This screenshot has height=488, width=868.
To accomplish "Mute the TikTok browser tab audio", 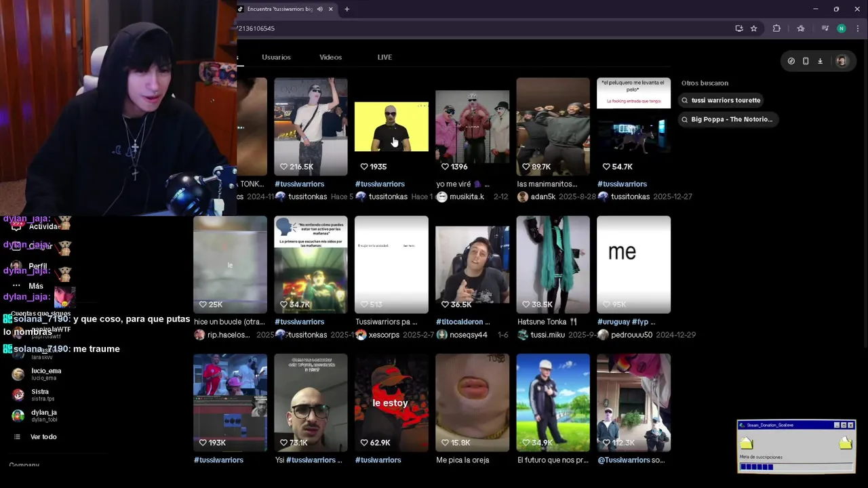I will tap(319, 9).
